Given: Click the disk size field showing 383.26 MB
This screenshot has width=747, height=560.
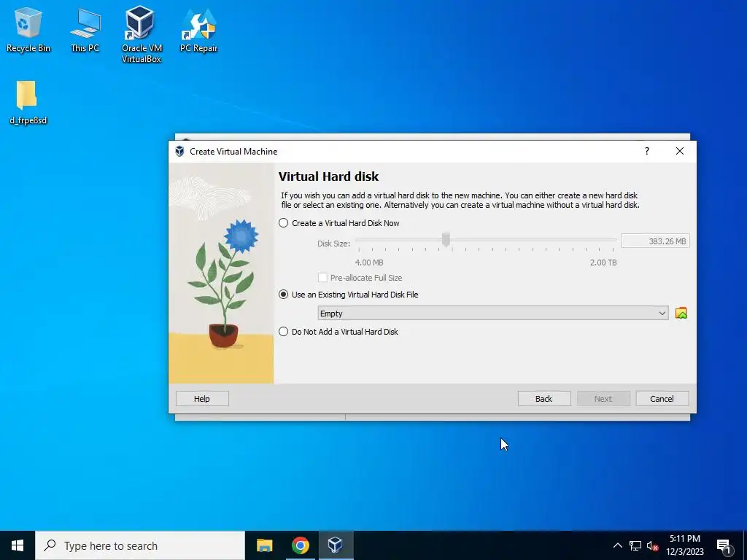Looking at the screenshot, I should tap(655, 241).
